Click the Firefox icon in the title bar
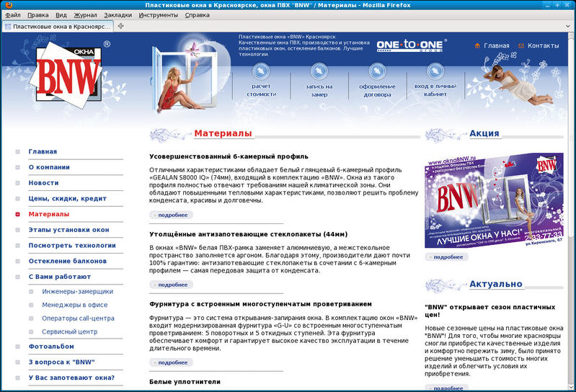Image resolution: width=576 pixels, height=392 pixels. (9, 5)
